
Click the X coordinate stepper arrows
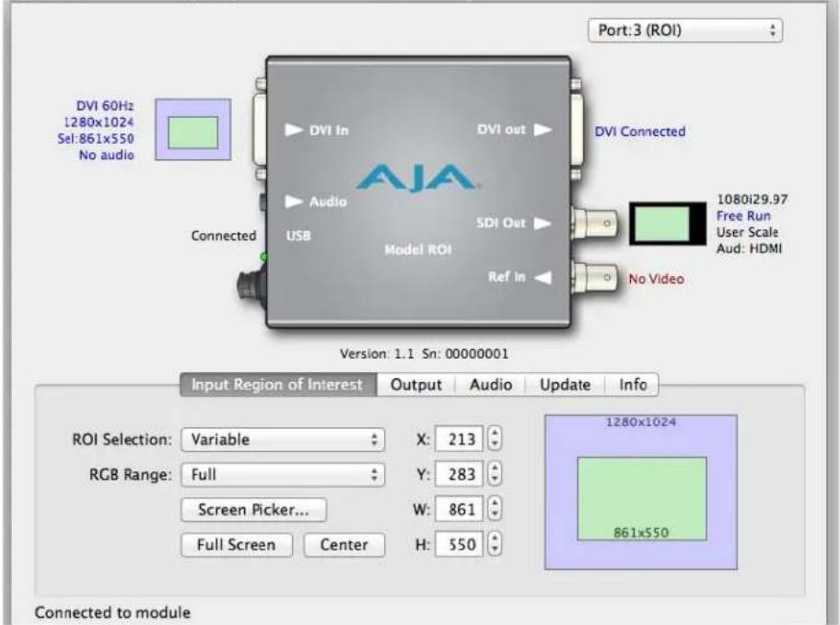click(x=495, y=439)
